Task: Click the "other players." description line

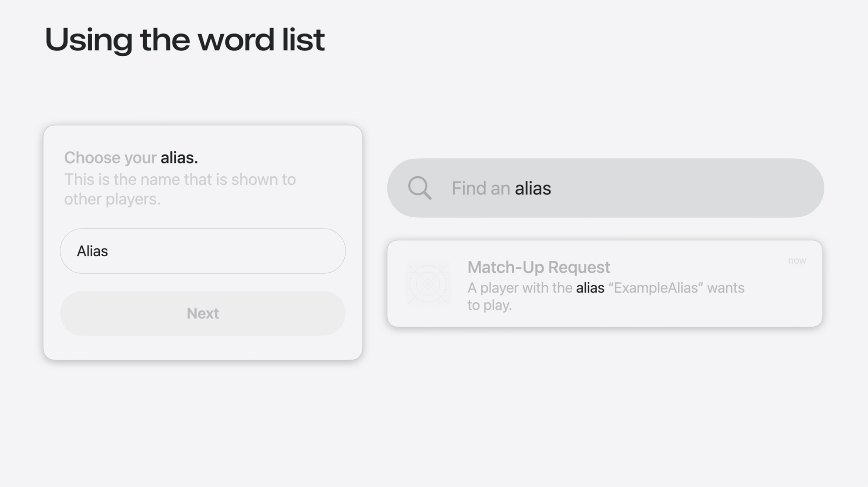Action: click(x=112, y=199)
